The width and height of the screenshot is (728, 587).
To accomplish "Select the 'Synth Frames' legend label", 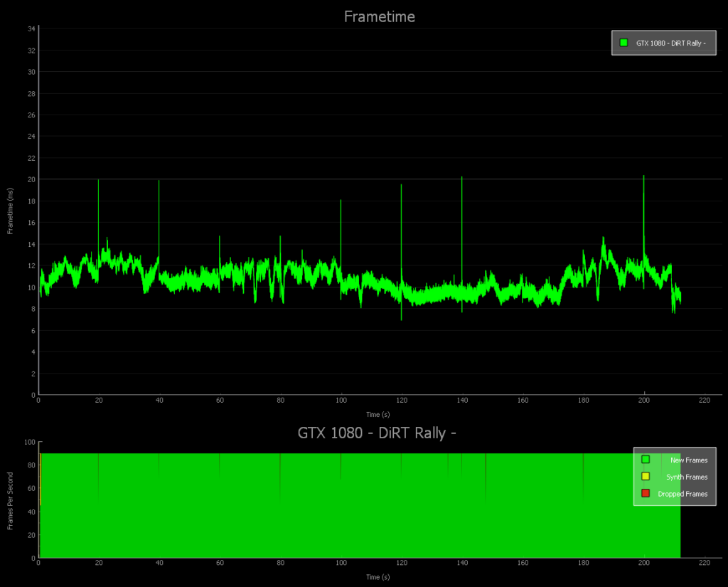I will (x=686, y=477).
